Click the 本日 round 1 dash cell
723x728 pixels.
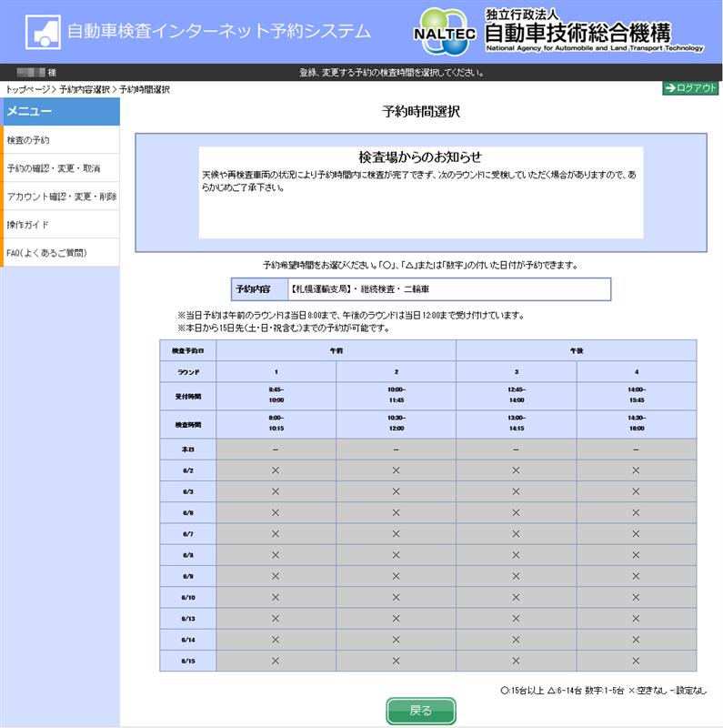(276, 450)
